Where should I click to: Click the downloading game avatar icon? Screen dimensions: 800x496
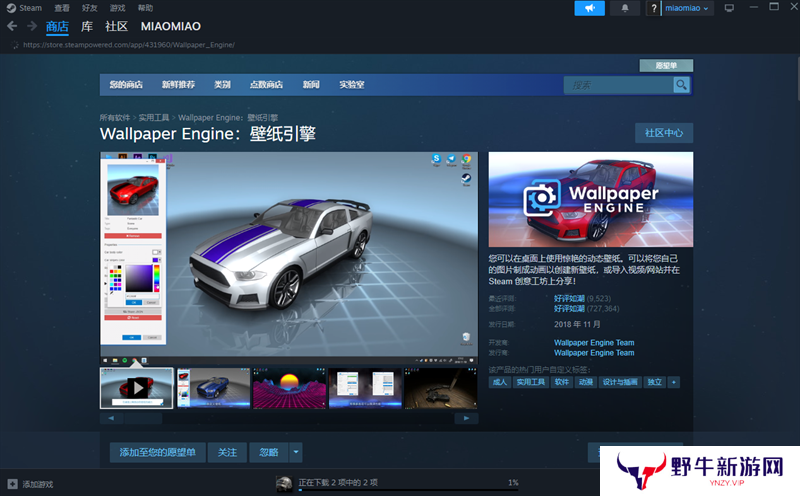(284, 484)
